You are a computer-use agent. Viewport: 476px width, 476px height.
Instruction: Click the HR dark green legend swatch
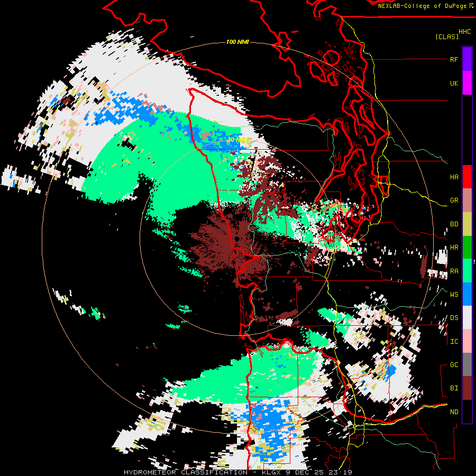[467, 248]
